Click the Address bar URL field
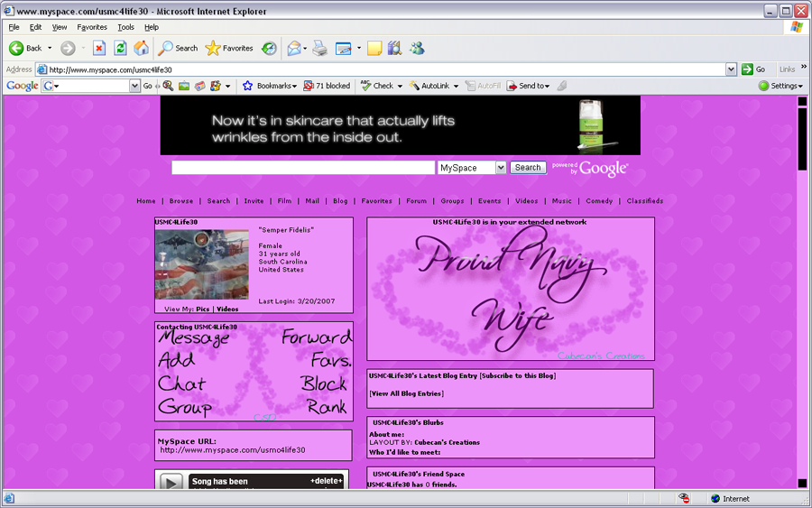Viewport: 812px width, 508px height. click(x=381, y=69)
